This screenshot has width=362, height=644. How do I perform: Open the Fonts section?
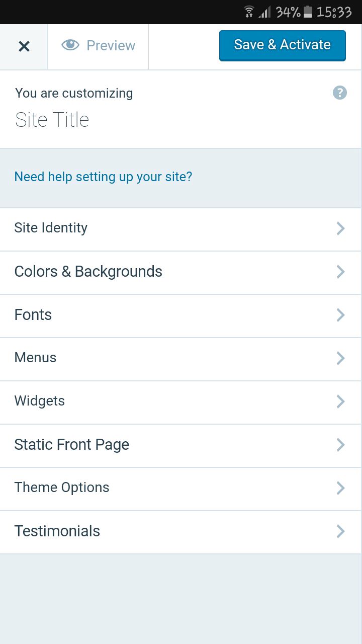(180, 315)
